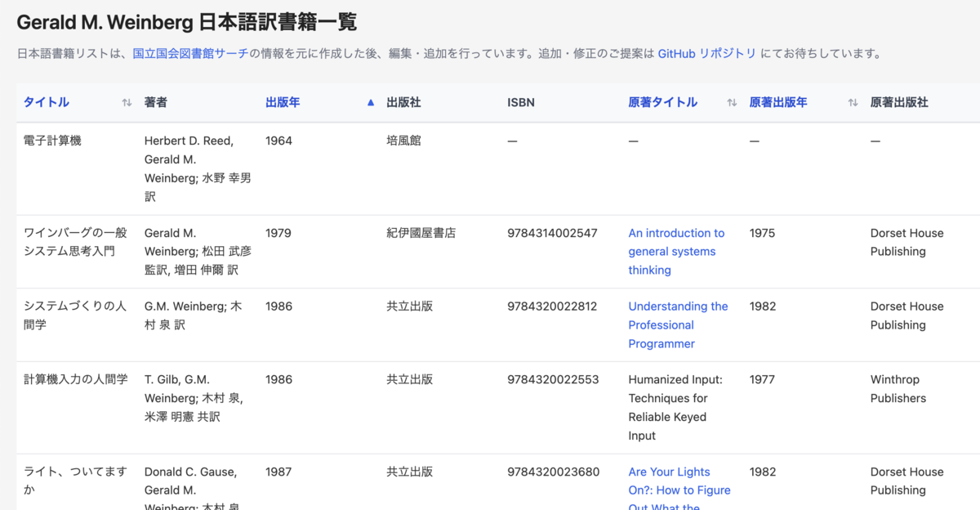Click Winthrop Publishers cell
The width and height of the screenshot is (980, 510).
tap(898, 389)
